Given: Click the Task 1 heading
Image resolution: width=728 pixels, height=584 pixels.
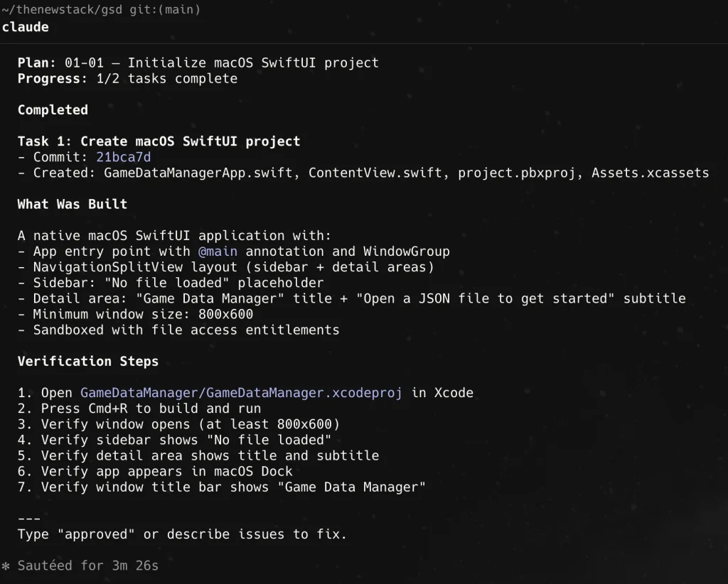Looking at the screenshot, I should point(159,141).
